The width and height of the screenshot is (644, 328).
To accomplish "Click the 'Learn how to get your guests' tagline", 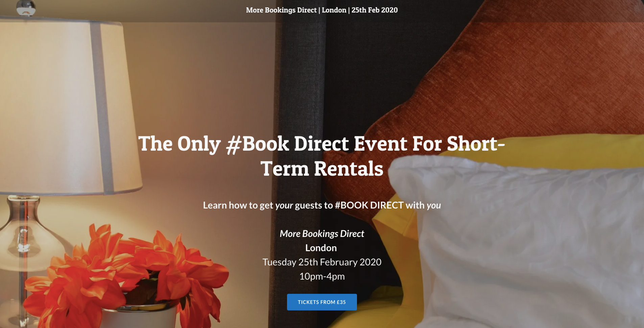I will (322, 205).
